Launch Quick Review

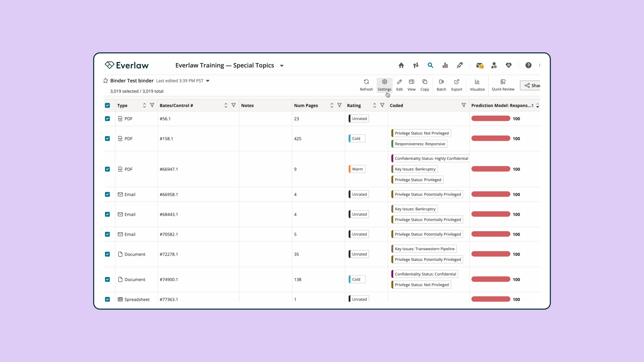tap(503, 84)
